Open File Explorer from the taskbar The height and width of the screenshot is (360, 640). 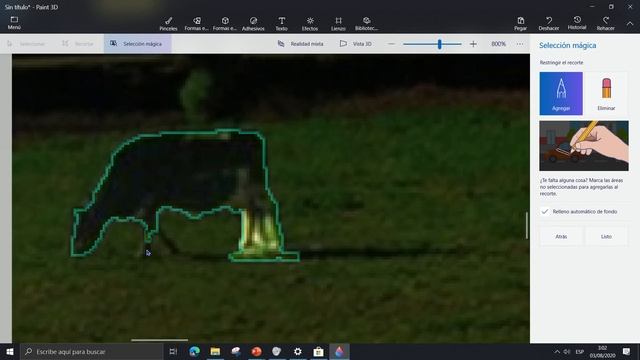(215, 351)
